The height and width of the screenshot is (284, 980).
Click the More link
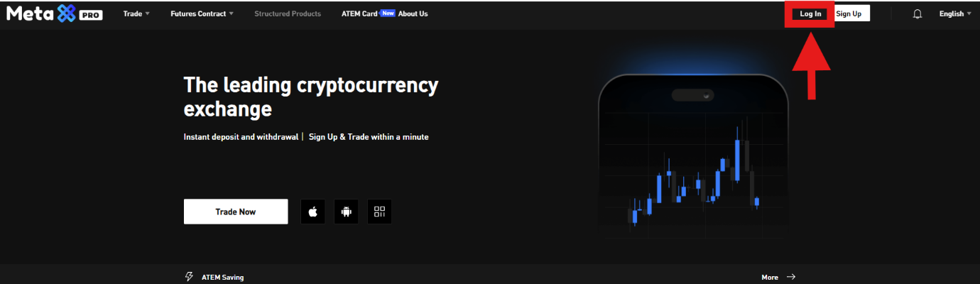coord(770,278)
